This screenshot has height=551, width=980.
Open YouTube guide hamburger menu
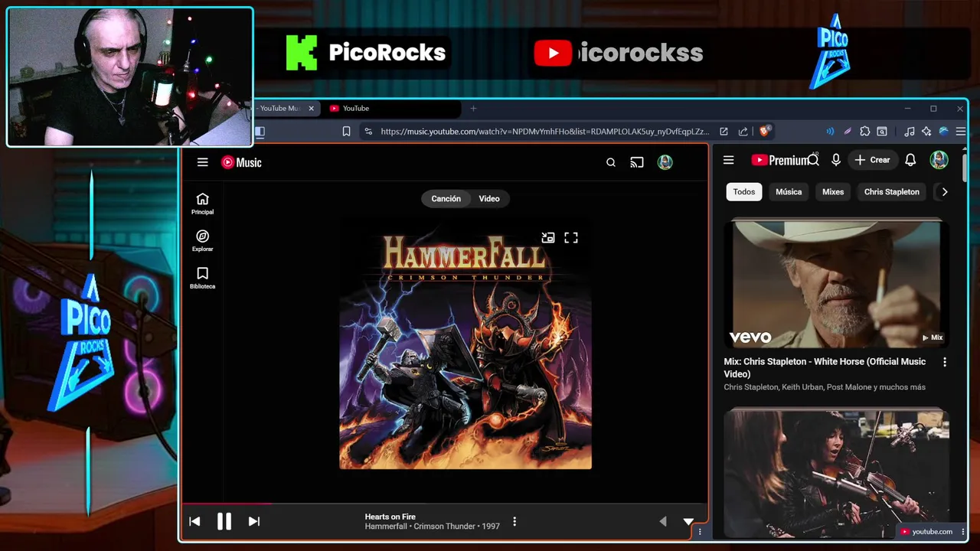729,160
